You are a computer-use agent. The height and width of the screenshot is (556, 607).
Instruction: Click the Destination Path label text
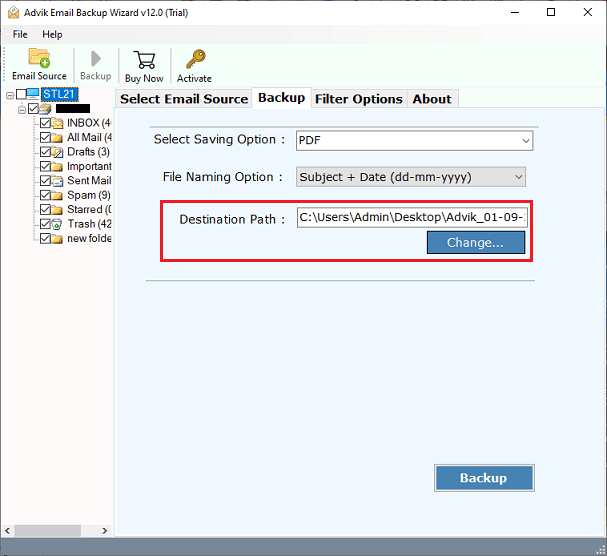(x=232, y=220)
